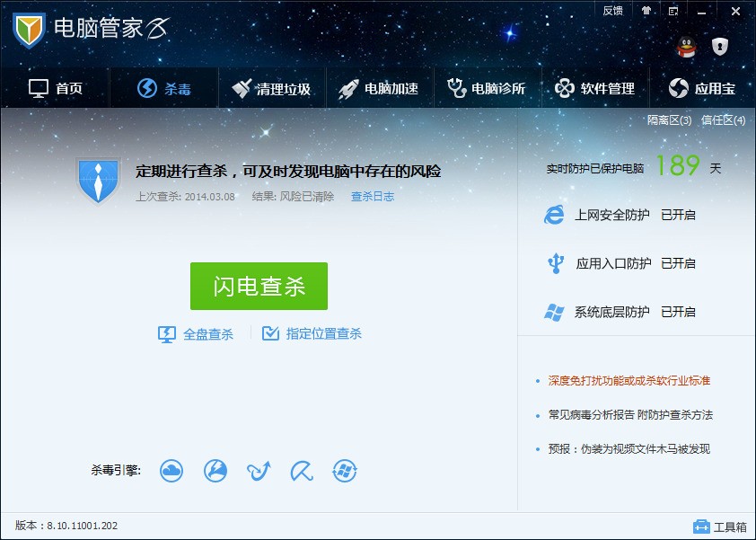Click the 指定位置查杀 checkmark icon
The height and width of the screenshot is (540, 756).
[x=270, y=333]
